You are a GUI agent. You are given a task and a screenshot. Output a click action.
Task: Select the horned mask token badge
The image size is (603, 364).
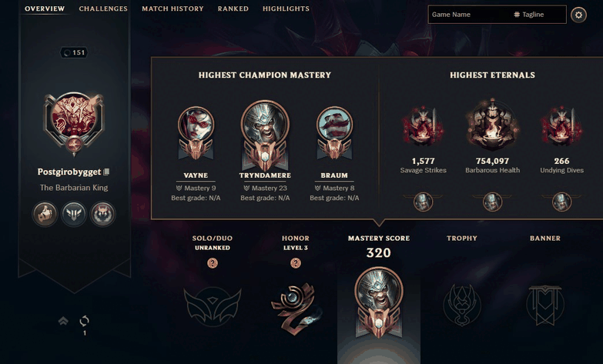pos(102,214)
